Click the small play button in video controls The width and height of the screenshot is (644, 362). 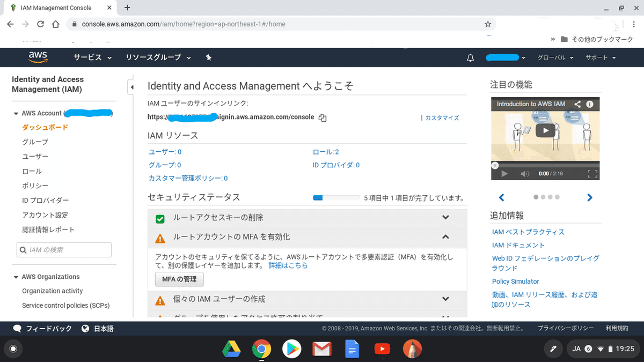(504, 174)
